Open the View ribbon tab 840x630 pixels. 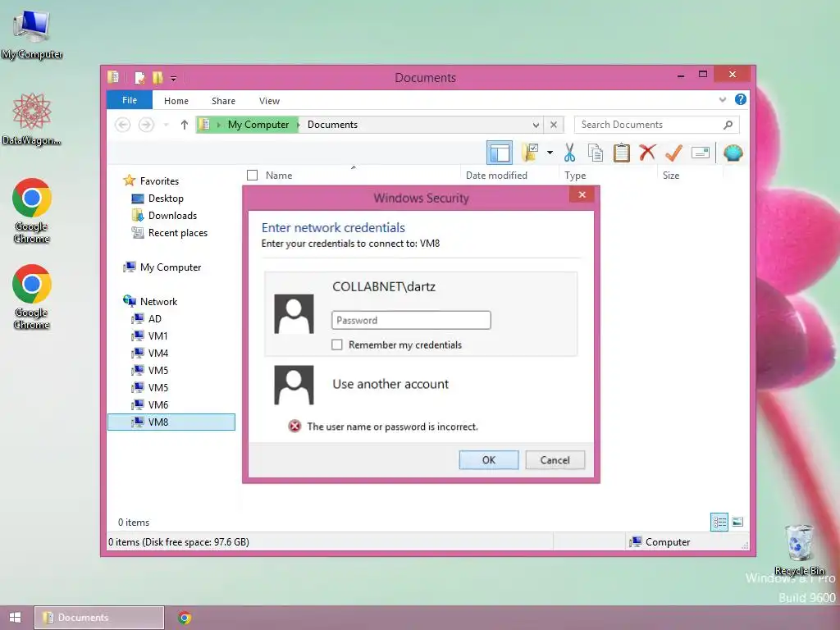pos(269,101)
